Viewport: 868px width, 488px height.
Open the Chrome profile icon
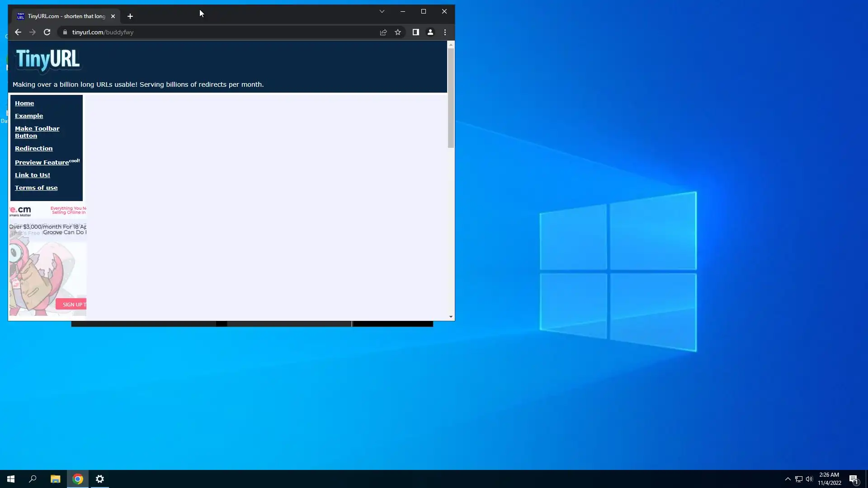click(x=430, y=32)
